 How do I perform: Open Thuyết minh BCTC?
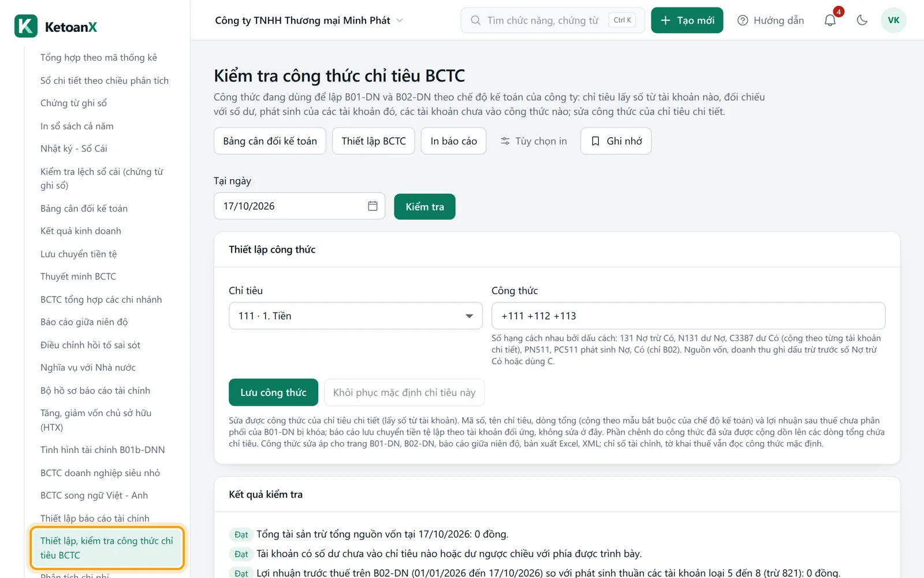point(78,276)
